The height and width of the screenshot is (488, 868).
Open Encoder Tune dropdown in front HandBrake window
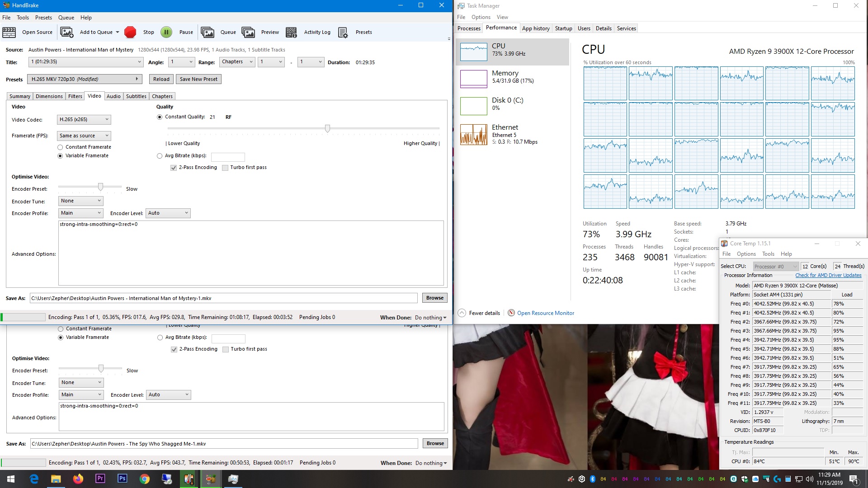pyautogui.click(x=81, y=201)
